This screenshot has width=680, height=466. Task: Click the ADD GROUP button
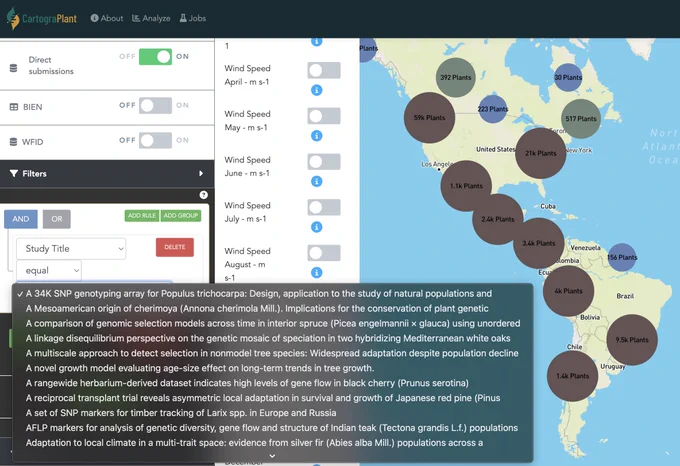pos(181,215)
